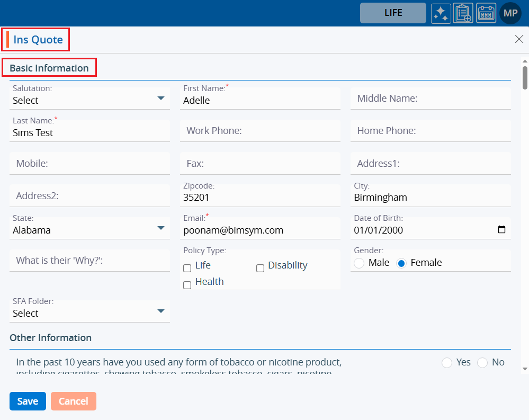Cancel the insurance quote form
Viewport: 529px width, 420px height.
[74, 401]
